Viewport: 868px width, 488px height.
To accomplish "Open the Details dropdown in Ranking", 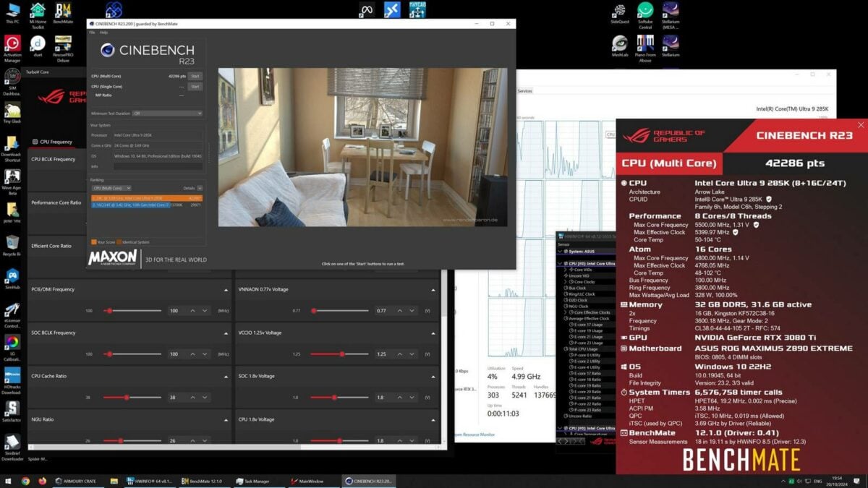I will 200,188.
